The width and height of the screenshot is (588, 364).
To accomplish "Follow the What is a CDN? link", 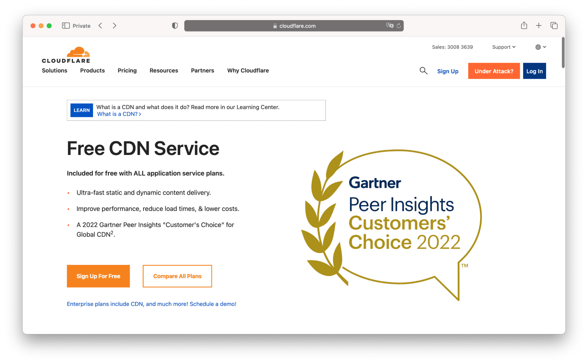I will tap(119, 114).
